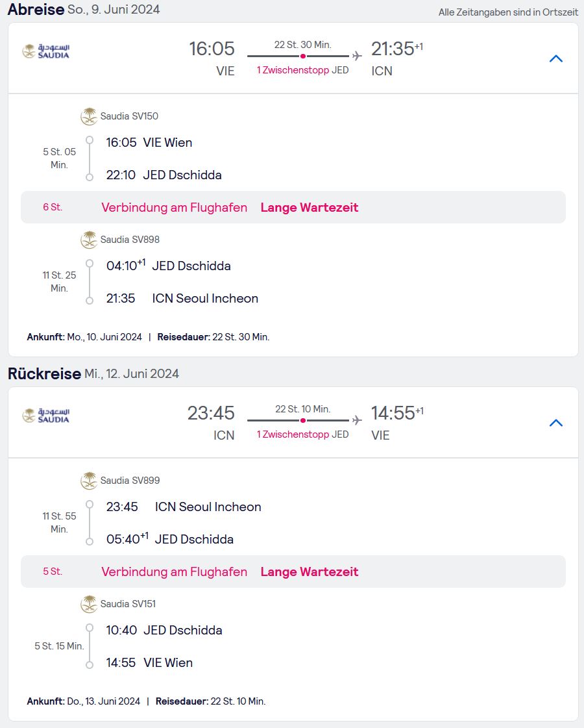Image resolution: width=584 pixels, height=728 pixels.
Task: Click the airplane icon on outbound route line
Action: click(357, 56)
